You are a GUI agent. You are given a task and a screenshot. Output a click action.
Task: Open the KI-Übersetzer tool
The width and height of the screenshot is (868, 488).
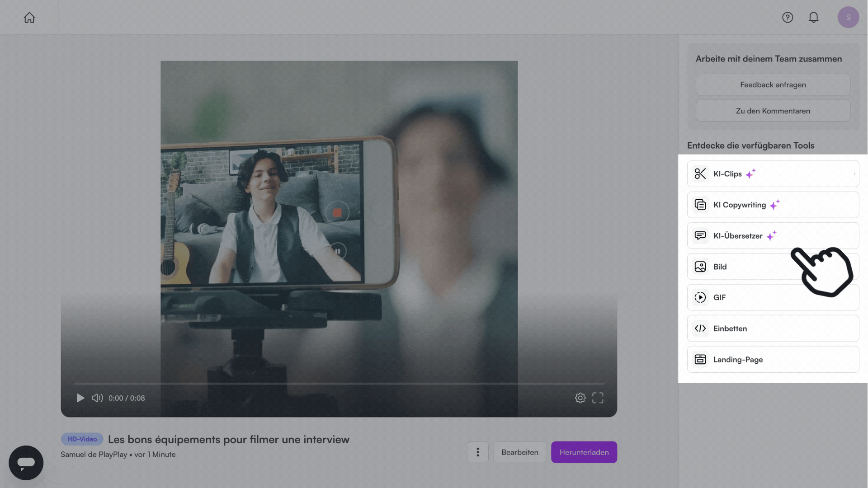click(773, 236)
